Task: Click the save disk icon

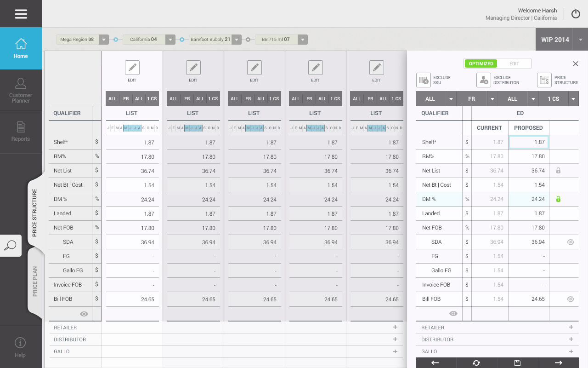Action: tap(517, 363)
